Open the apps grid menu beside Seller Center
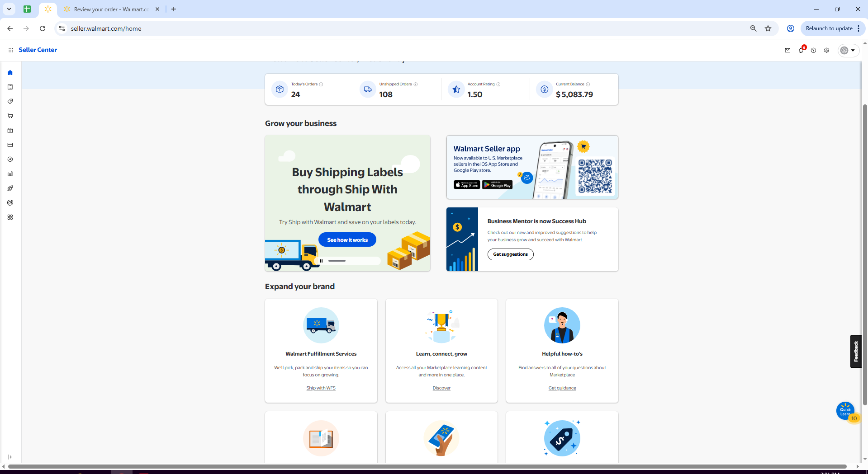Screen dimensions: 868x474 point(10,50)
